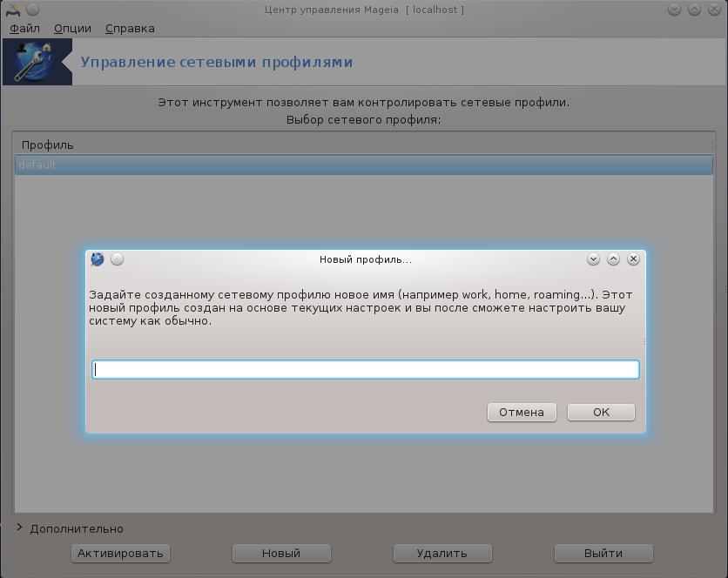Open the Опции menu
728x578 pixels.
72,29
